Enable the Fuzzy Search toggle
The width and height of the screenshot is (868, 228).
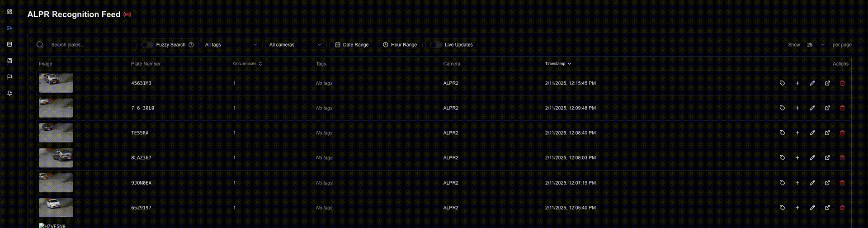point(147,45)
